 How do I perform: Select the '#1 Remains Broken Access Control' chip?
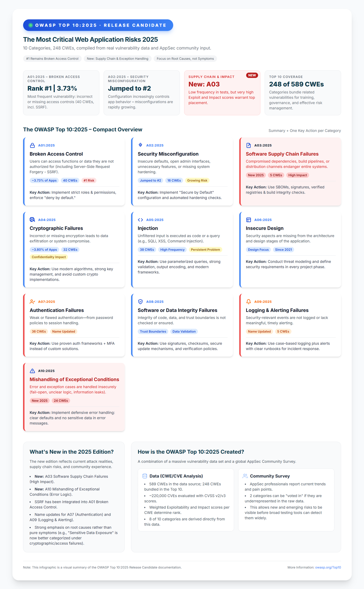52,59
